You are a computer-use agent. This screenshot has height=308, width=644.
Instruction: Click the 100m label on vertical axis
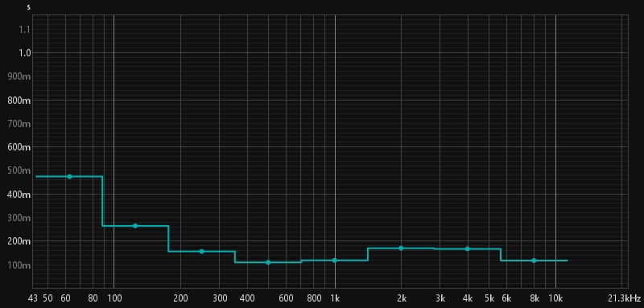coord(19,265)
